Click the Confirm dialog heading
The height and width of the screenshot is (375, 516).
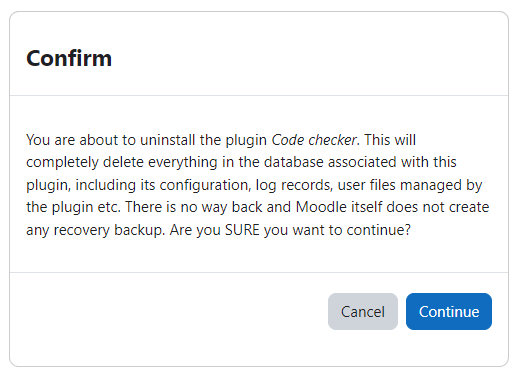[69, 58]
